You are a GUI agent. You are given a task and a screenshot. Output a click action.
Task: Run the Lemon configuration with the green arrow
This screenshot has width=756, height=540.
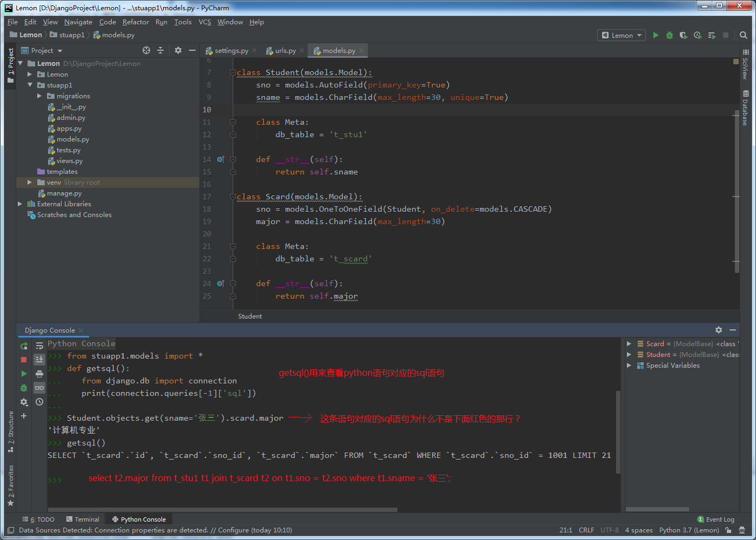656,35
